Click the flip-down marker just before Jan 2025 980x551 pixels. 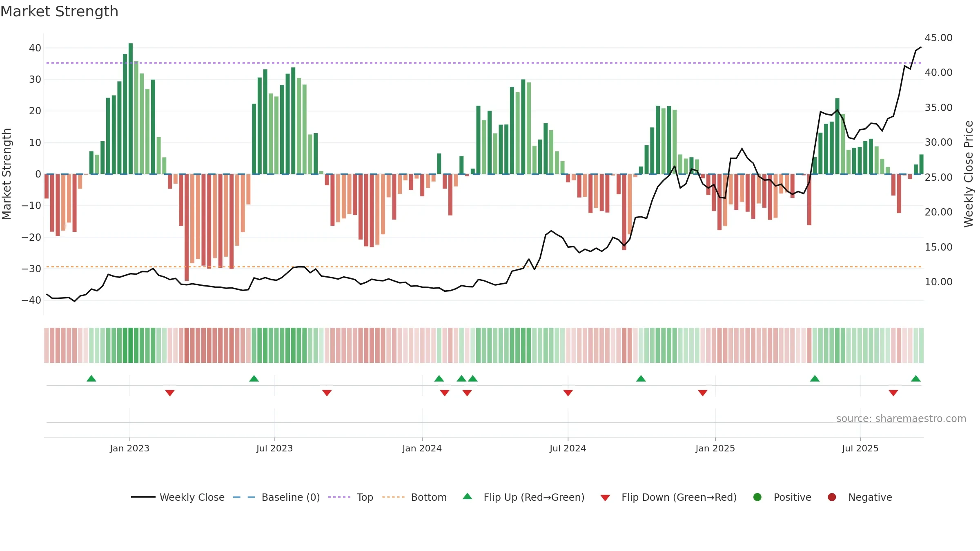pyautogui.click(x=703, y=393)
